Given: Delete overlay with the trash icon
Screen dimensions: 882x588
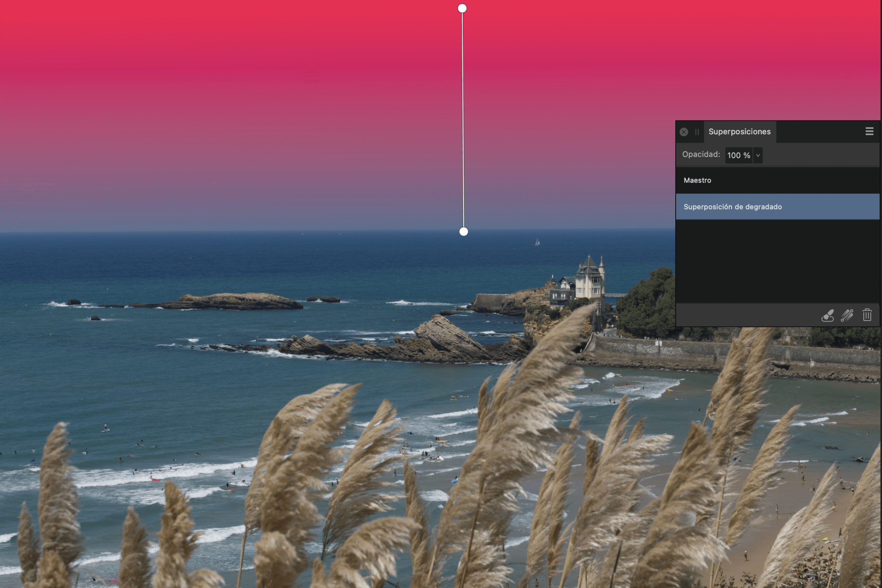Looking at the screenshot, I should [x=867, y=315].
